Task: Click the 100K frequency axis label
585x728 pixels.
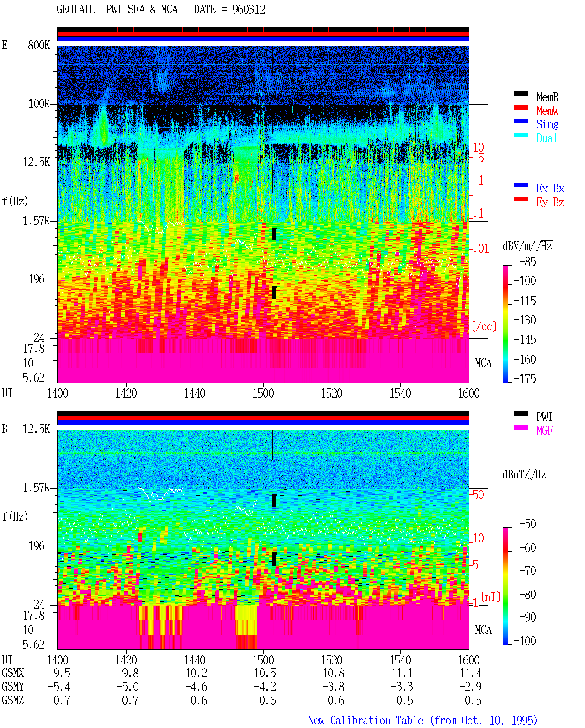Action: point(39,104)
